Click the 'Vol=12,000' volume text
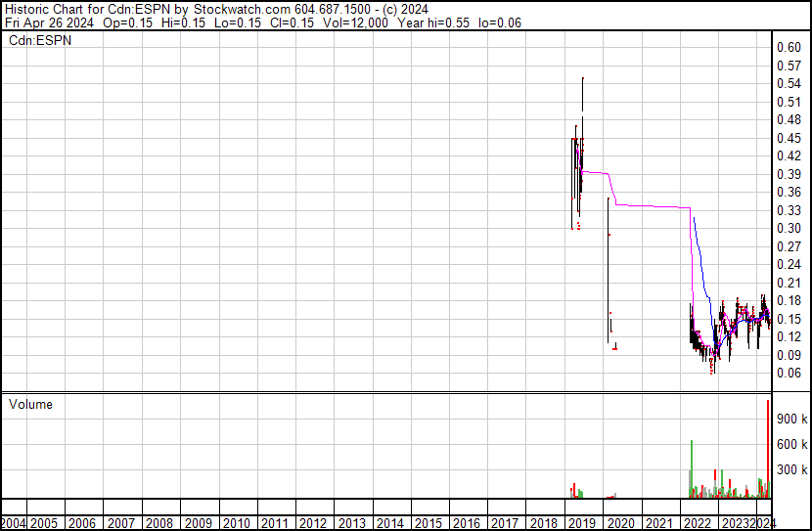This screenshot has width=812, height=531. pos(355,22)
